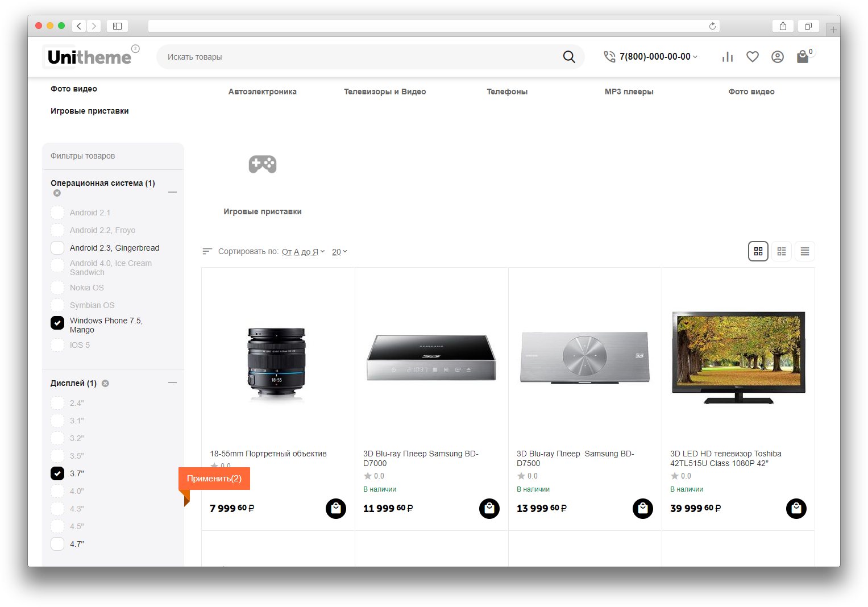
Task: Check the 4.7" display filter
Action: (57, 544)
